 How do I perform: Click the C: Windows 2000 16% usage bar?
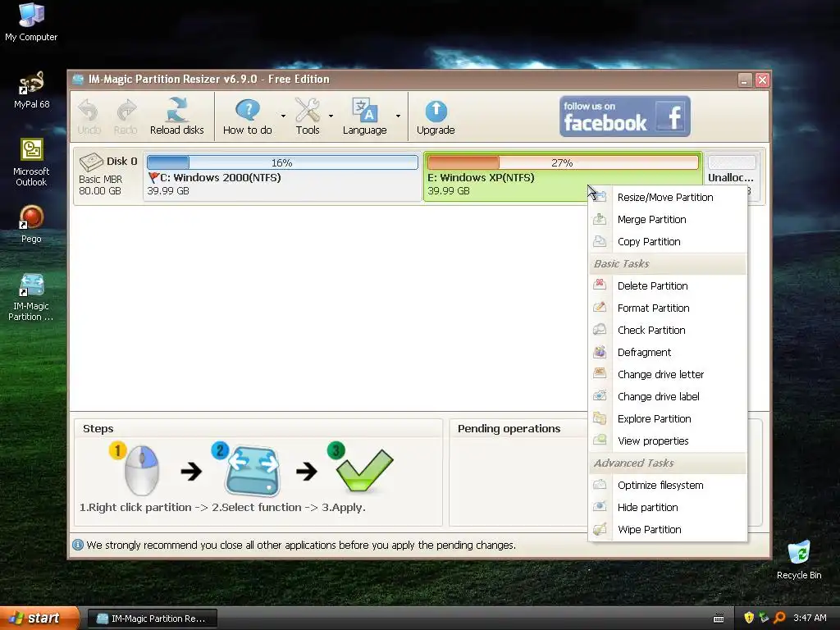pyautogui.click(x=282, y=162)
